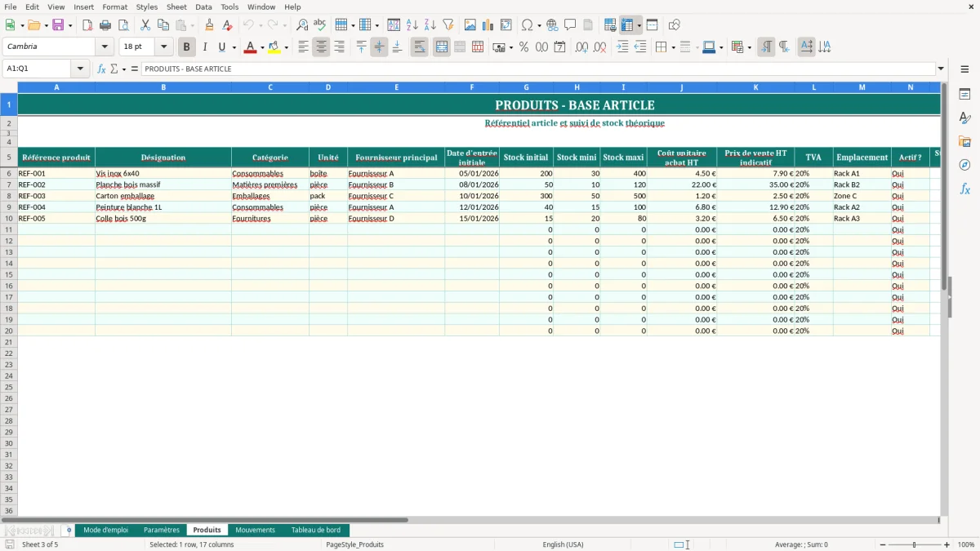Open the Function Wizard next to the Name Box

[x=102, y=69]
